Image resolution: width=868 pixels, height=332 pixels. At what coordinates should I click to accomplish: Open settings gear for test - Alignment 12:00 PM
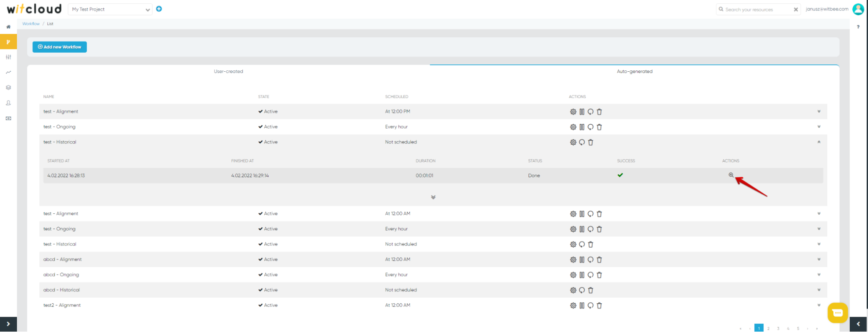[573, 112]
